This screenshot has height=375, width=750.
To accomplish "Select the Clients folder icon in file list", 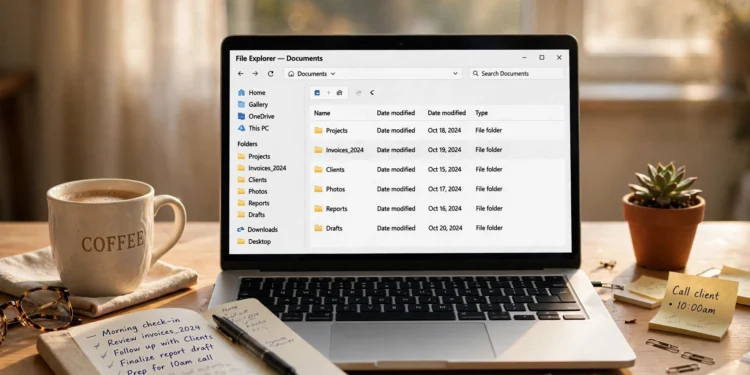I will [318, 169].
